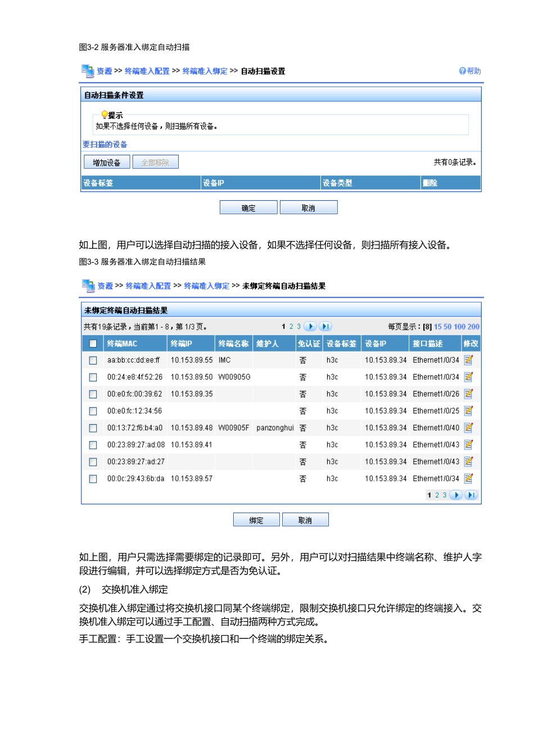Go to page 3 in the top pager

pyautogui.click(x=298, y=326)
